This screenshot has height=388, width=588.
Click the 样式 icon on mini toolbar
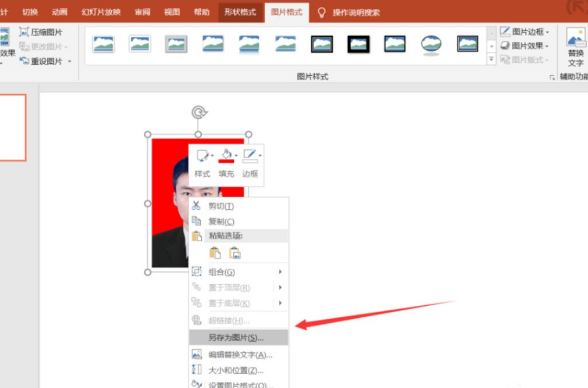[202, 156]
